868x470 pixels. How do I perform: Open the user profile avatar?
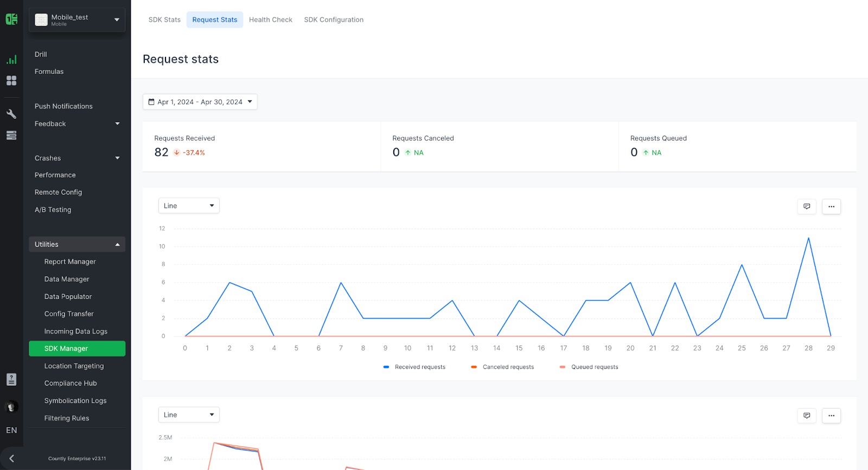pyautogui.click(x=11, y=406)
